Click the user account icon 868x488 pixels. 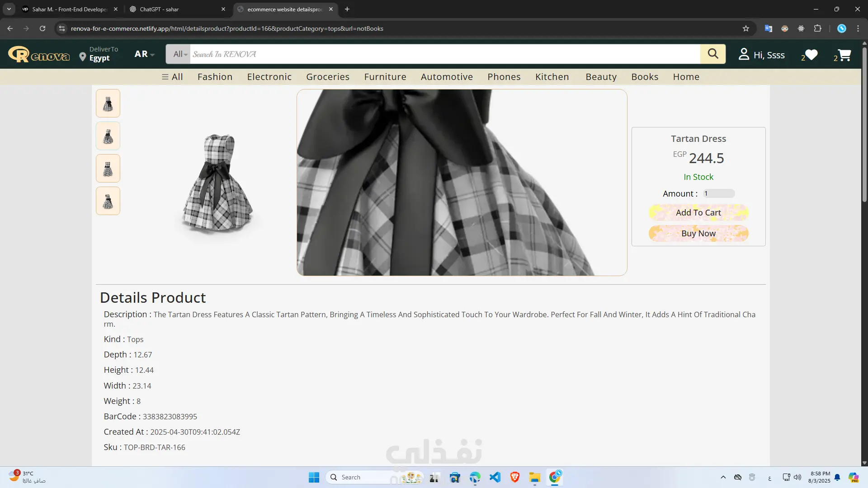click(744, 54)
